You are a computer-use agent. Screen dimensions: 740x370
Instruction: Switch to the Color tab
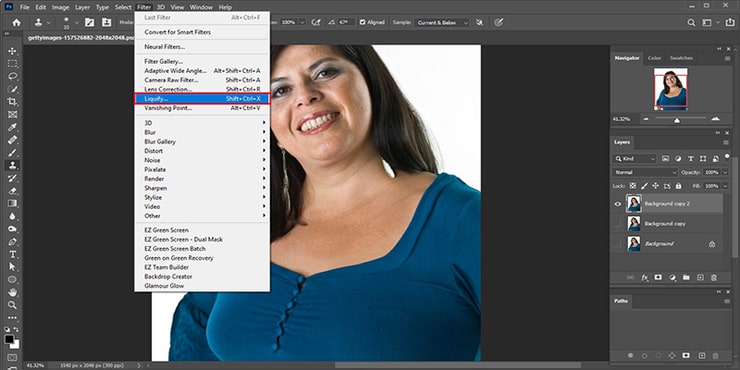click(x=654, y=58)
